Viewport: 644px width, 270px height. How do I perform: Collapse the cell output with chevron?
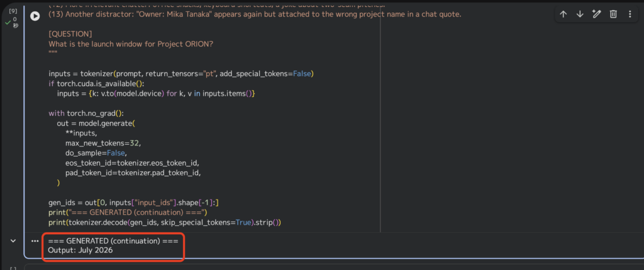[13, 241]
